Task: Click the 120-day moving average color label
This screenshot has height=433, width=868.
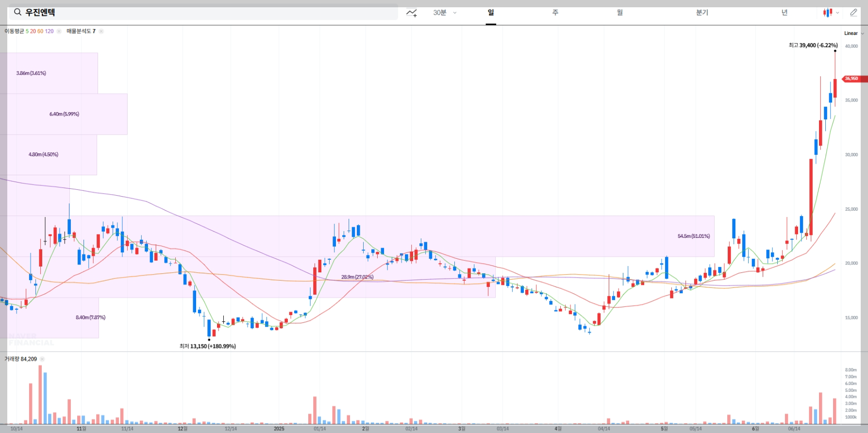Action: click(49, 31)
